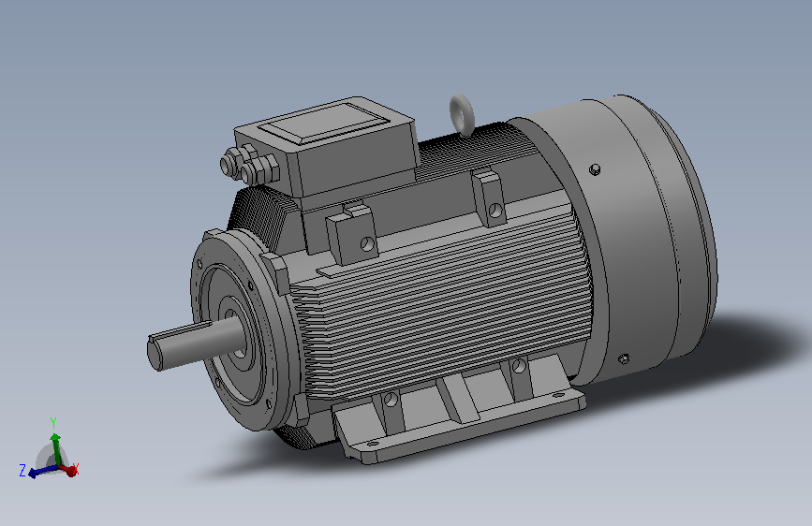Viewport: 812px width, 526px height.
Task: Click the blue Z axis of the triad
Action: click(43, 471)
